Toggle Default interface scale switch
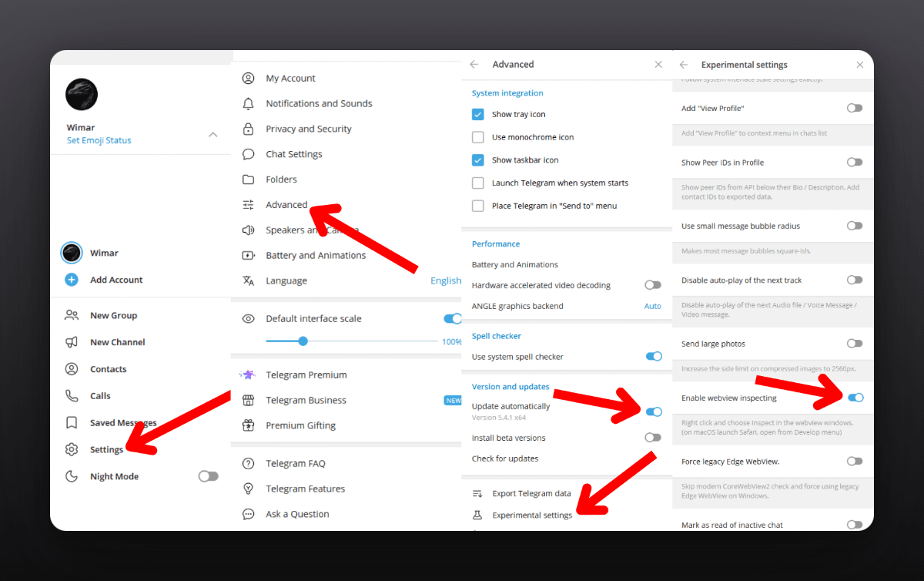The height and width of the screenshot is (581, 924). pos(453,318)
